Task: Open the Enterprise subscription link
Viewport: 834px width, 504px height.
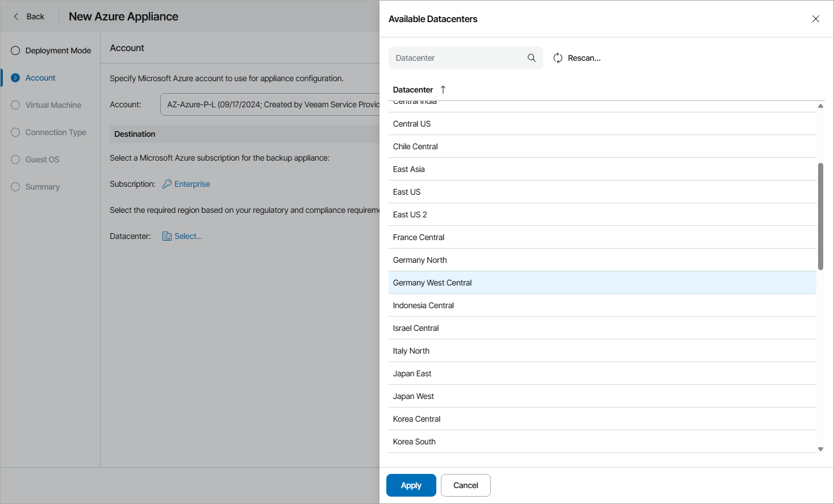Action: coord(191,183)
